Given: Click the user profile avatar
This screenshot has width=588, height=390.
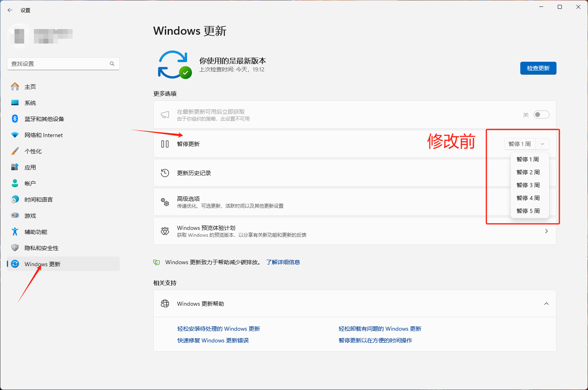Looking at the screenshot, I should point(19,35).
